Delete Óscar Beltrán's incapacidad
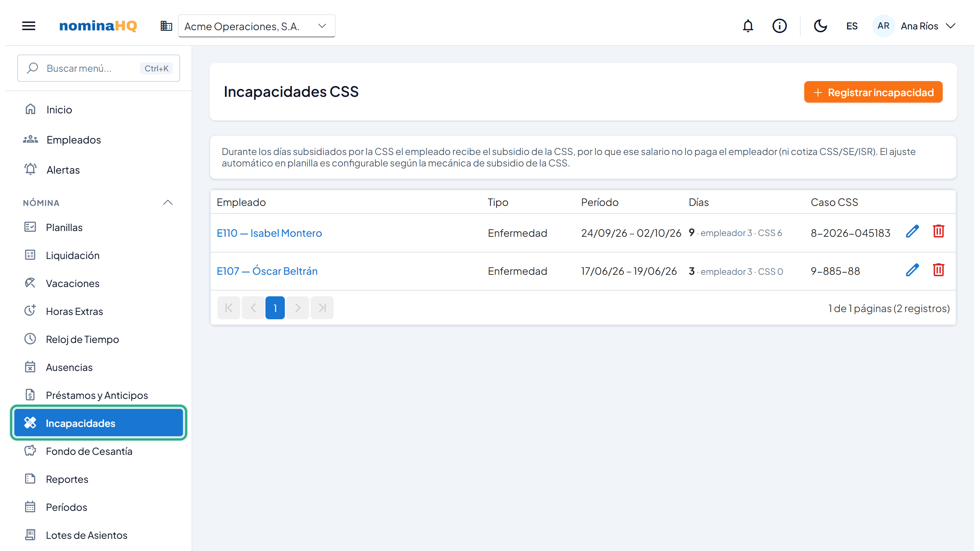 click(938, 270)
